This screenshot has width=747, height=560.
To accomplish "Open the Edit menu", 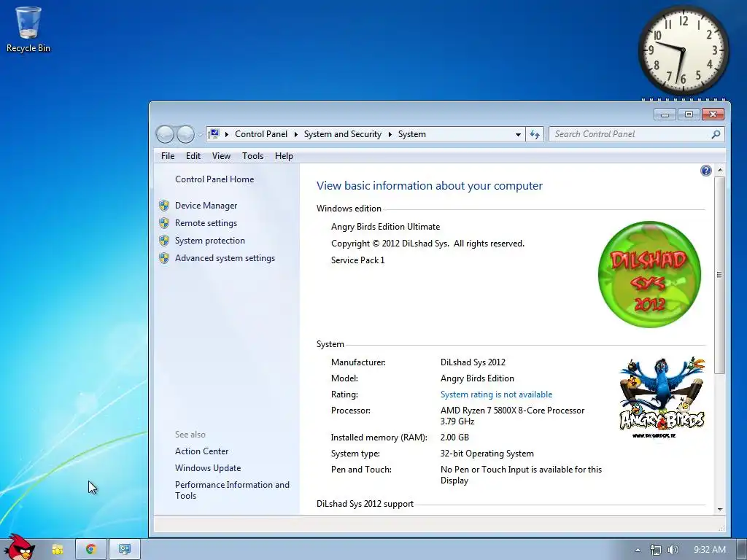I will 193,156.
